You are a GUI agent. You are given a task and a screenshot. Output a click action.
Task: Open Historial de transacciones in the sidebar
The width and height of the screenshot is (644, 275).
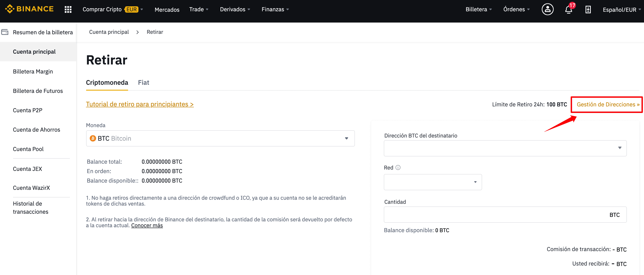(x=30, y=208)
